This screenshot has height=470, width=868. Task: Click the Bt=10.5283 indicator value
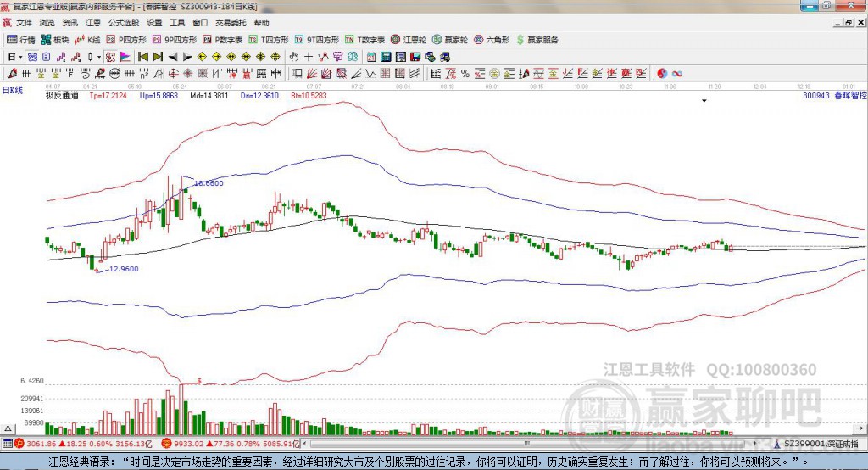coord(309,95)
